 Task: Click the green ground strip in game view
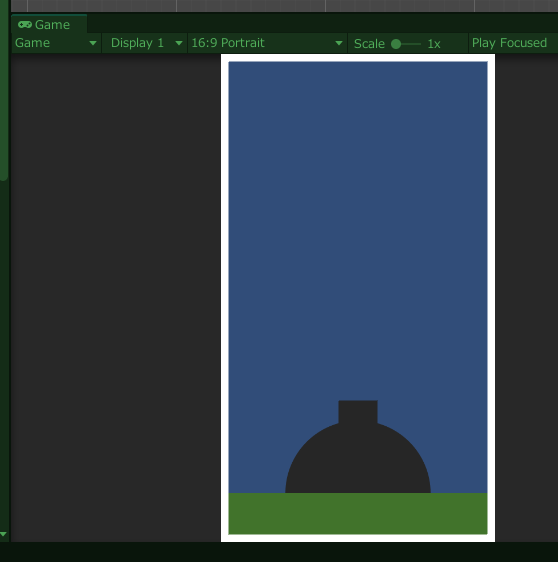click(x=358, y=514)
